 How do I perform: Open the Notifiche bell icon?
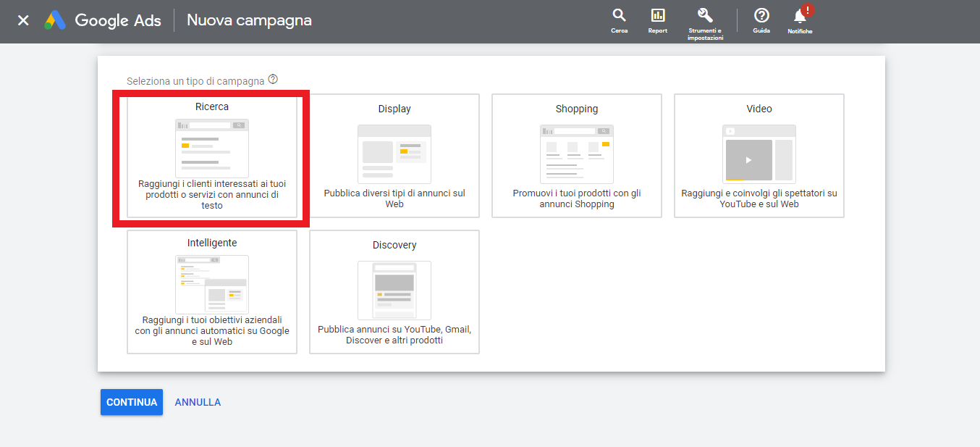pyautogui.click(x=800, y=20)
